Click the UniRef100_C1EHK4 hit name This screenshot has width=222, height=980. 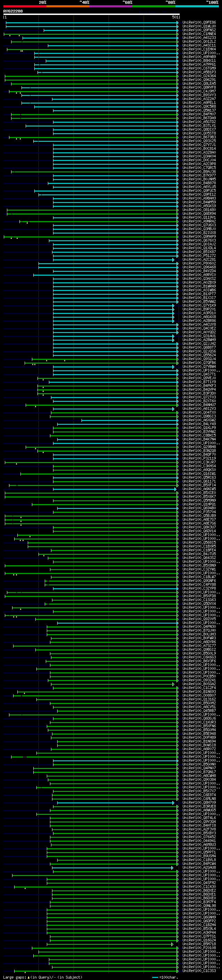[x=199, y=49]
